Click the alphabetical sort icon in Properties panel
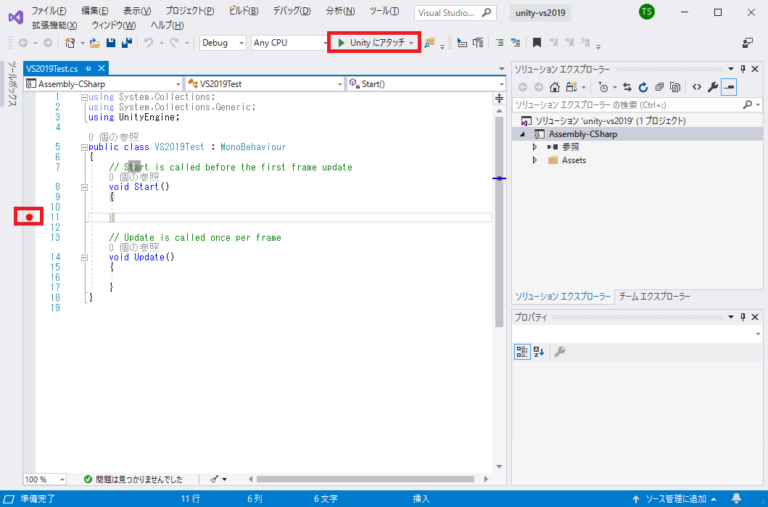Image resolution: width=768 pixels, height=507 pixels. [x=539, y=352]
